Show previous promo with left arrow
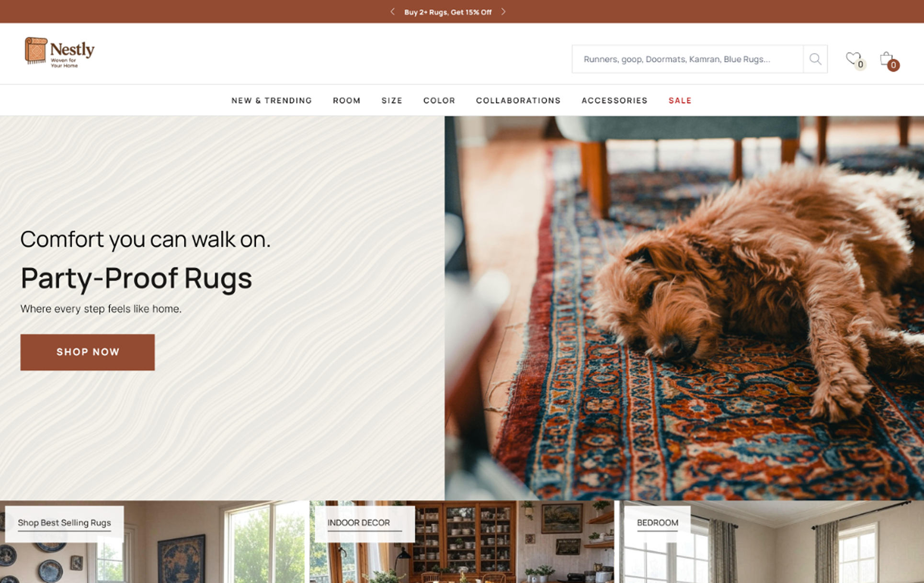Screen dimensions: 924x583 [x=392, y=11]
